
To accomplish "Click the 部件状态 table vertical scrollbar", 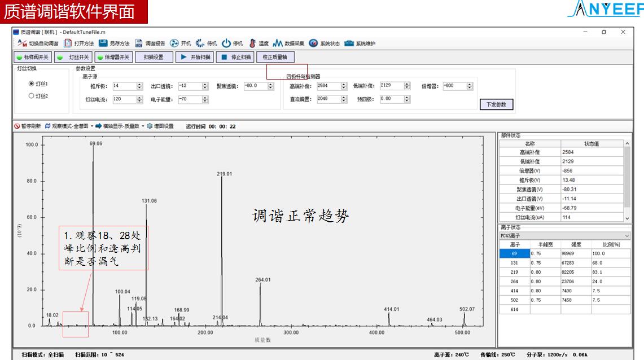I will coord(627,181).
